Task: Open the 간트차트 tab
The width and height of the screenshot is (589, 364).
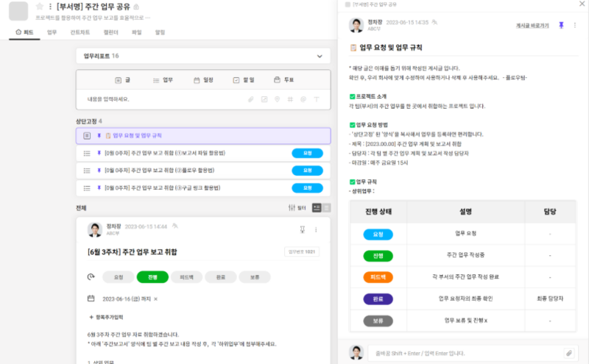Action: (80, 32)
